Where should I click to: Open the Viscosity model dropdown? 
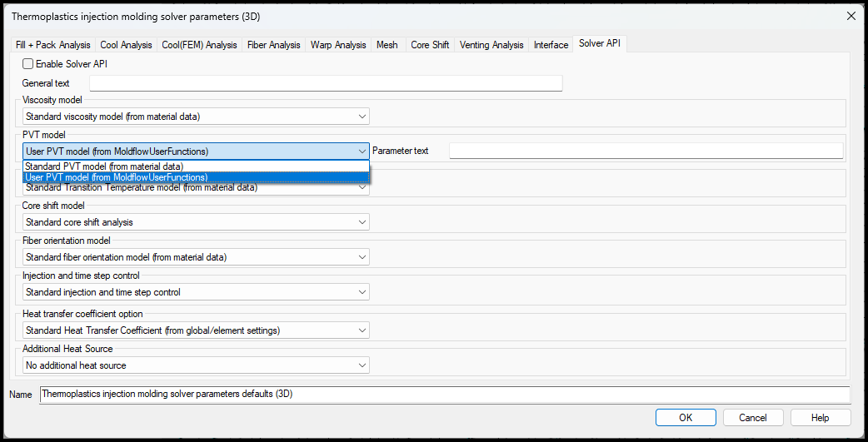tap(196, 117)
